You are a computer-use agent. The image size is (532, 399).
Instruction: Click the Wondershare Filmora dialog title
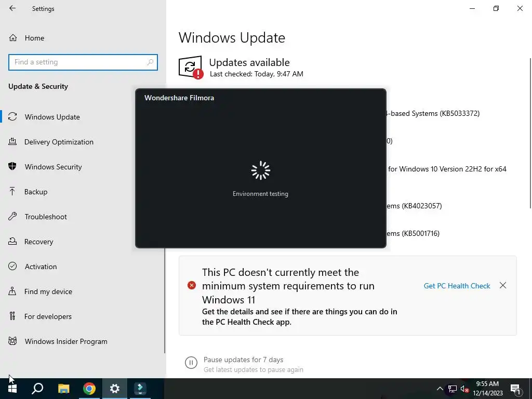click(179, 98)
